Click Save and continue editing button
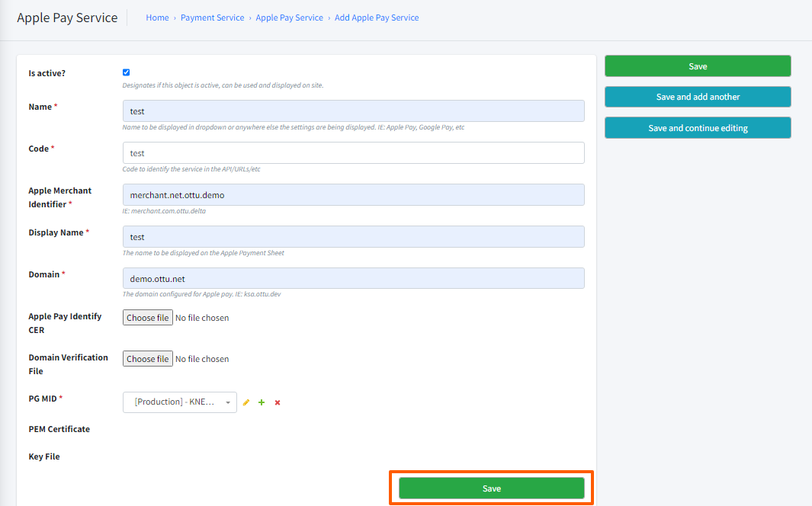Viewport: 812px width, 506px height. tap(698, 128)
